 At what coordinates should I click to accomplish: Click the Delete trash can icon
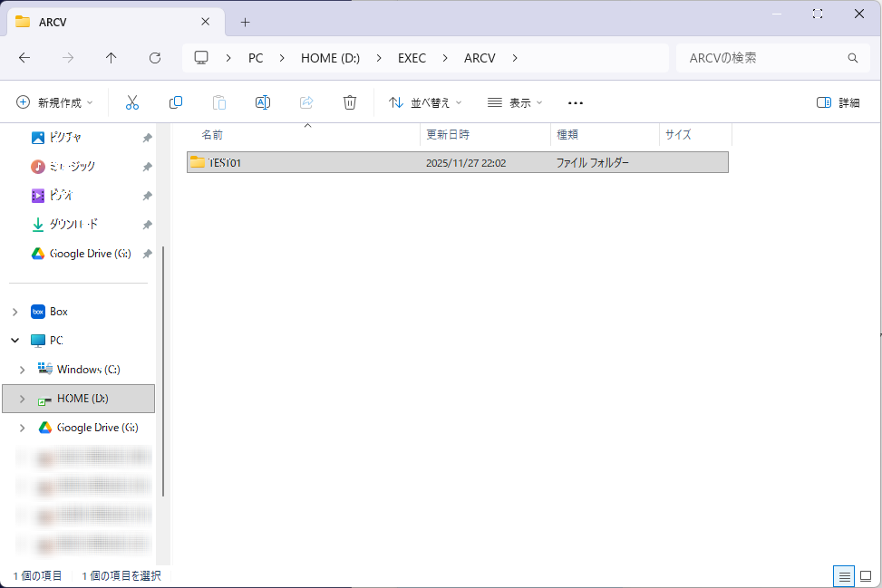pyautogui.click(x=350, y=102)
